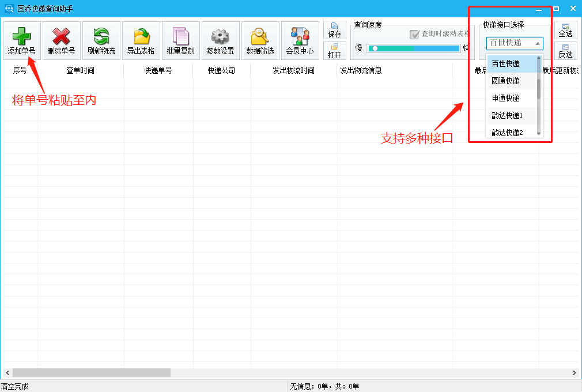Click dropdown list scroll-down arrow
This screenshot has width=582, height=392.
point(539,134)
